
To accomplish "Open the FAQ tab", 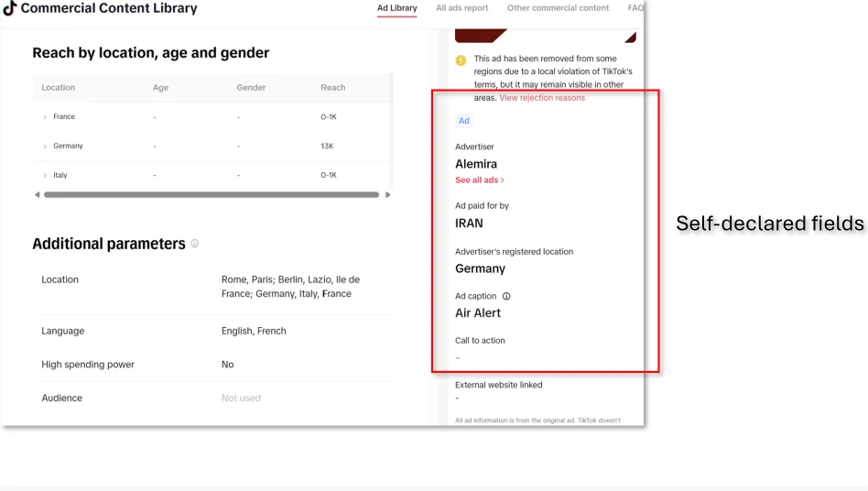I will [635, 8].
